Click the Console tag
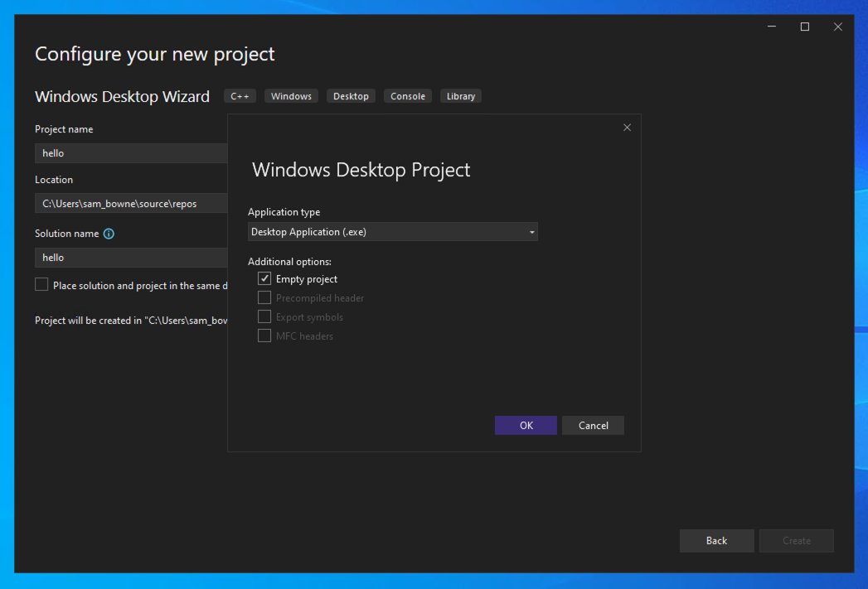This screenshot has width=868, height=589. 408,96
